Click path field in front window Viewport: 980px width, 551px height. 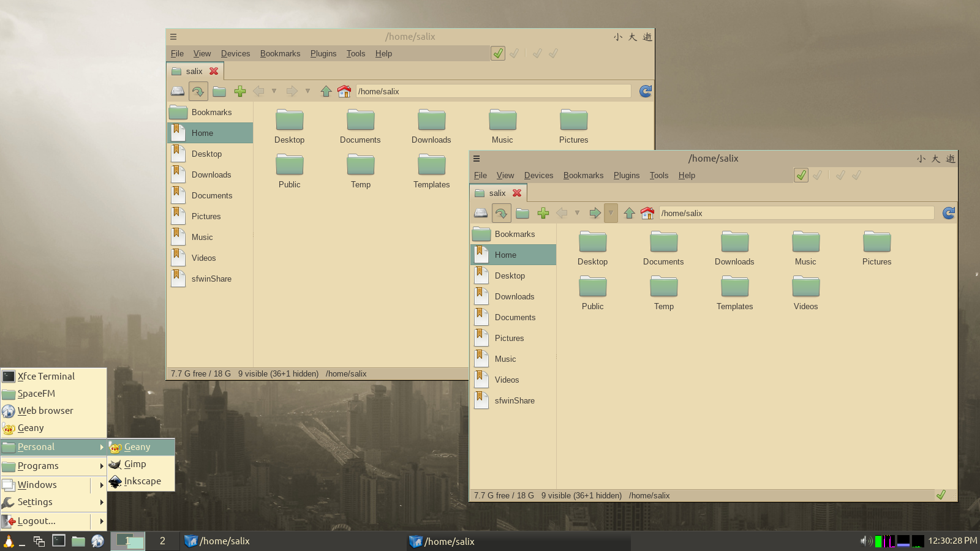click(x=796, y=213)
